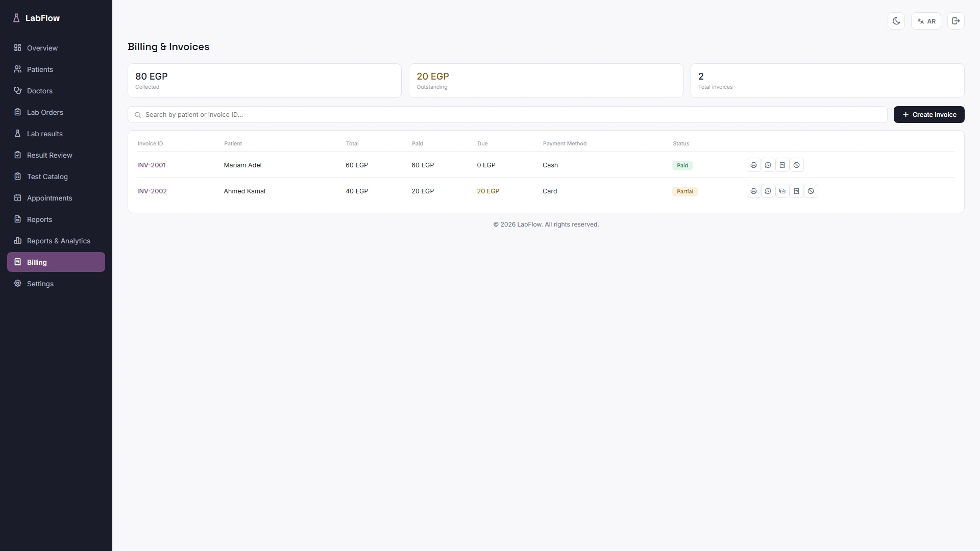Switch language to AR

926,21
